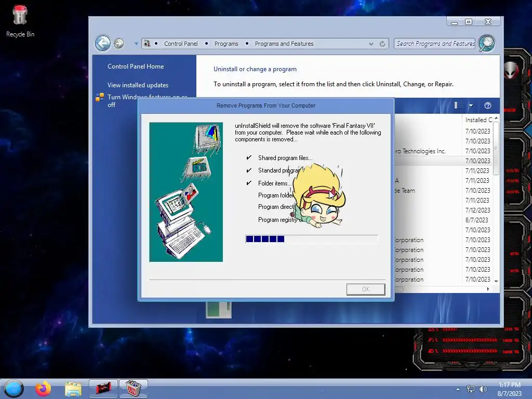Click the vertical scrollbar down arrow in program list
The image size is (532, 399).
(496, 281)
